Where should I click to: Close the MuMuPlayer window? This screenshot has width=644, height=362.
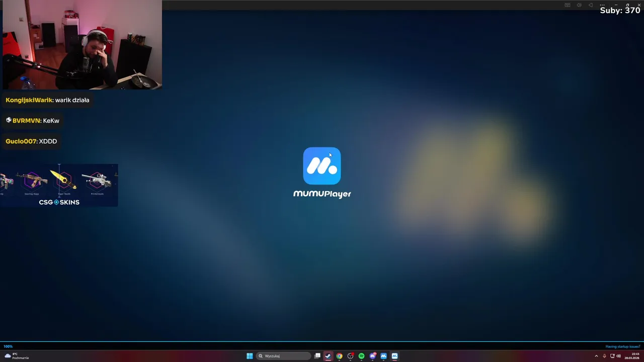point(639,5)
